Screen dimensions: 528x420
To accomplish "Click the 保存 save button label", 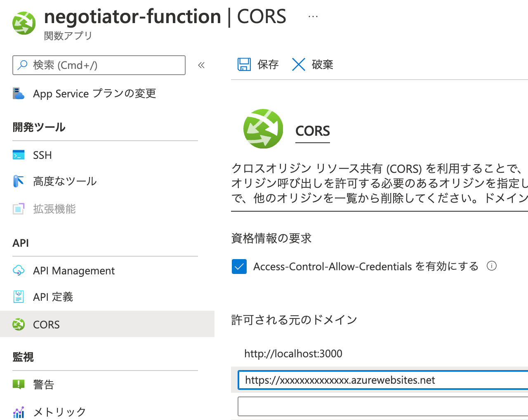I will (268, 64).
